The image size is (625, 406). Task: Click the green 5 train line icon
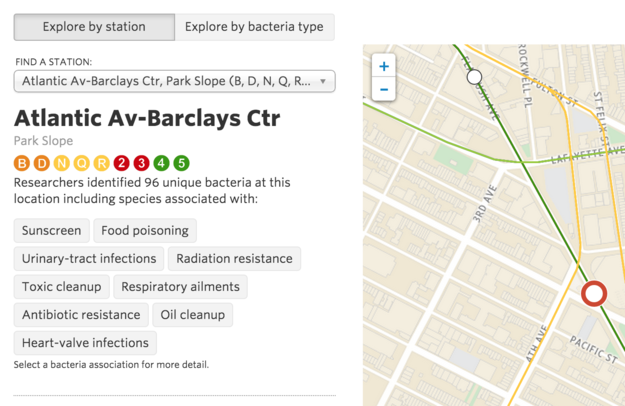tap(181, 163)
